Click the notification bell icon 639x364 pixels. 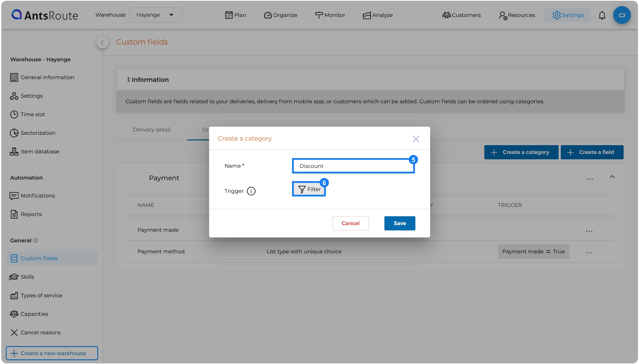point(602,15)
